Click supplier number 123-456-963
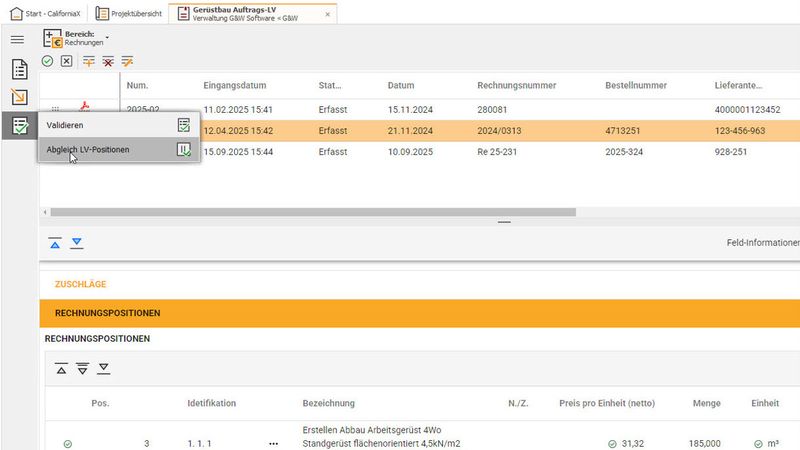The height and width of the screenshot is (450, 800). pos(740,131)
